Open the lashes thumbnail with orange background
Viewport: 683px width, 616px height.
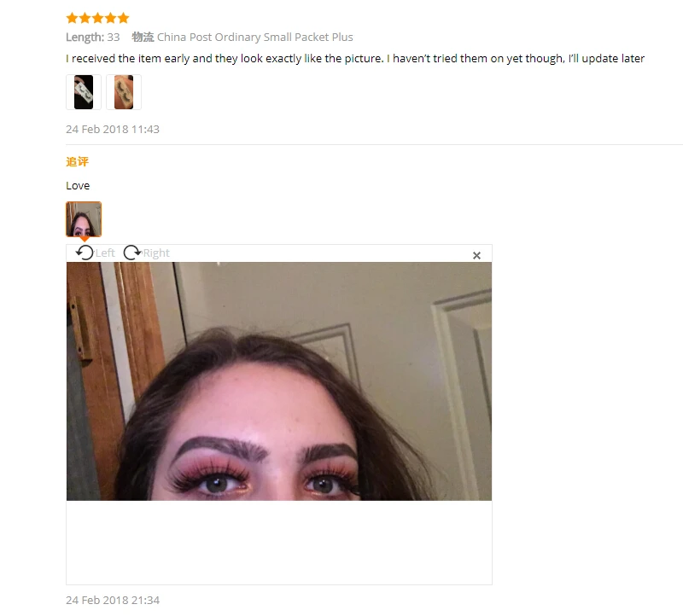124,92
